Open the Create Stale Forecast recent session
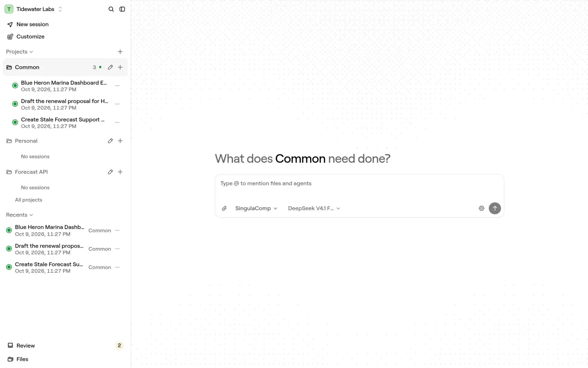This screenshot has height=368, width=588. pyautogui.click(x=50, y=267)
